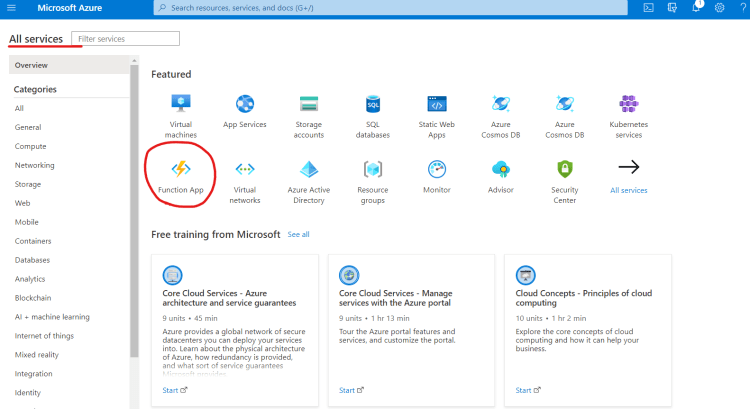This screenshot has width=750, height=409.
Task: Select the Identity category
Action: tap(28, 393)
